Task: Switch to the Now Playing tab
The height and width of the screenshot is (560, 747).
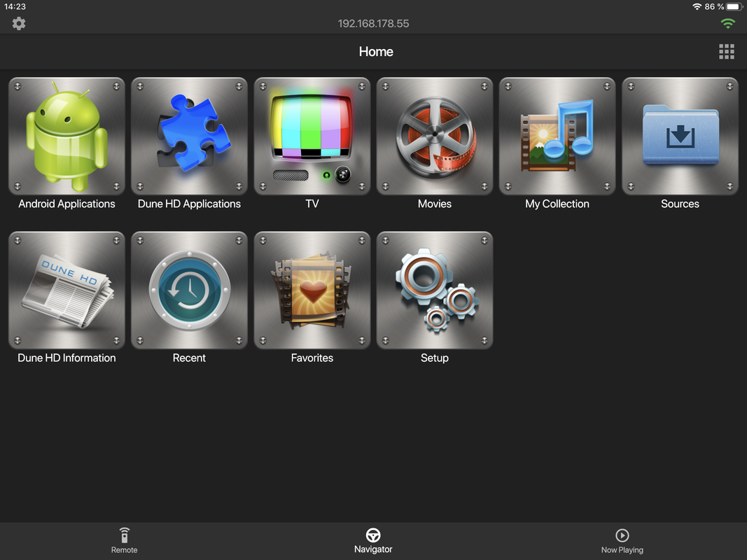Action: [x=622, y=541]
